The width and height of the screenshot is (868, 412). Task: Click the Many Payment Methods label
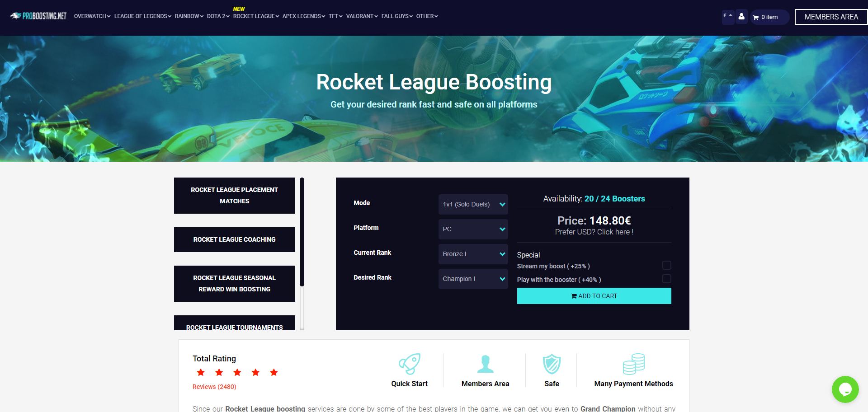coord(634,384)
